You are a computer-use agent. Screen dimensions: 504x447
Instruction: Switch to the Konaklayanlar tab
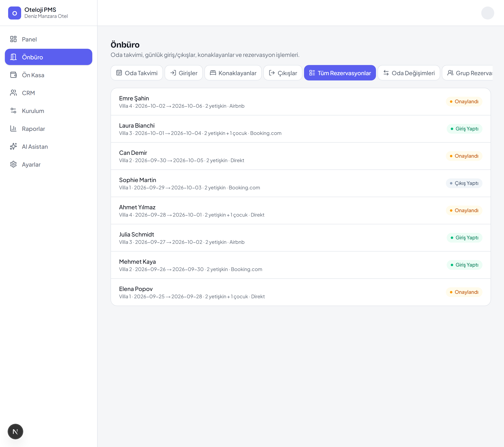click(233, 73)
